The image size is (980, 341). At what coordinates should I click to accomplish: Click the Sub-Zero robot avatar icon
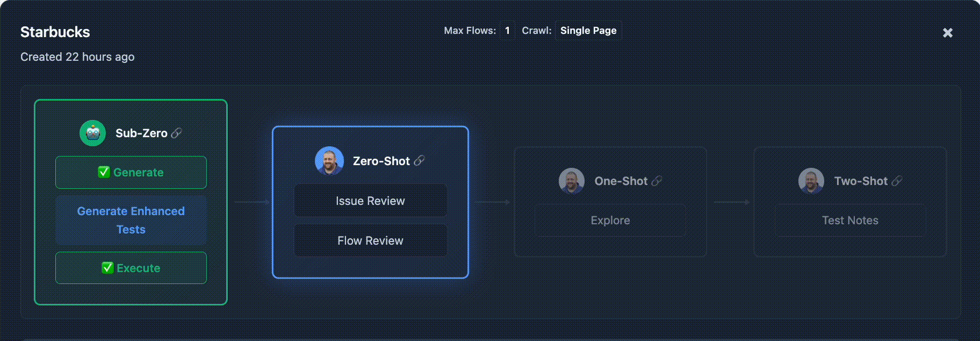coord(93,133)
